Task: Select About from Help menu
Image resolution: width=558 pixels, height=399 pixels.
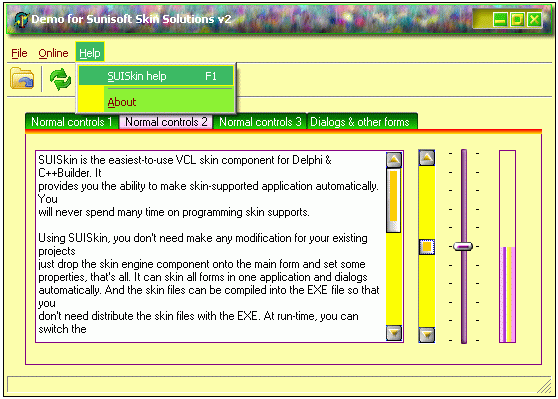Action: 156,102
